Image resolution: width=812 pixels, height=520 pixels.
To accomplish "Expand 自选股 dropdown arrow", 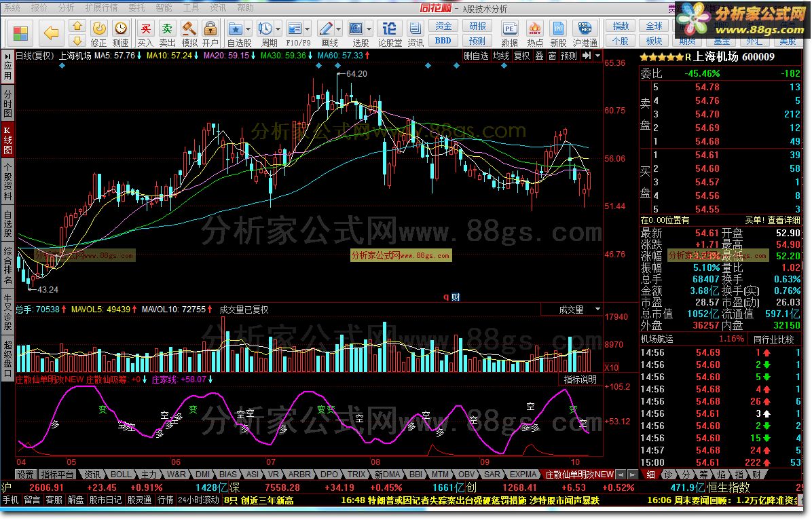I will 248,29.
